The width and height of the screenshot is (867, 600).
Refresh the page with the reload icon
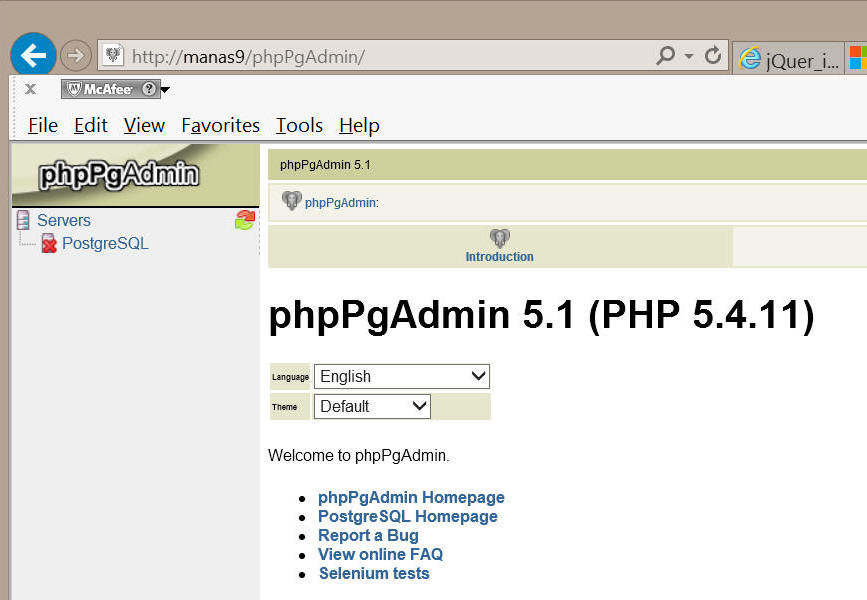713,55
